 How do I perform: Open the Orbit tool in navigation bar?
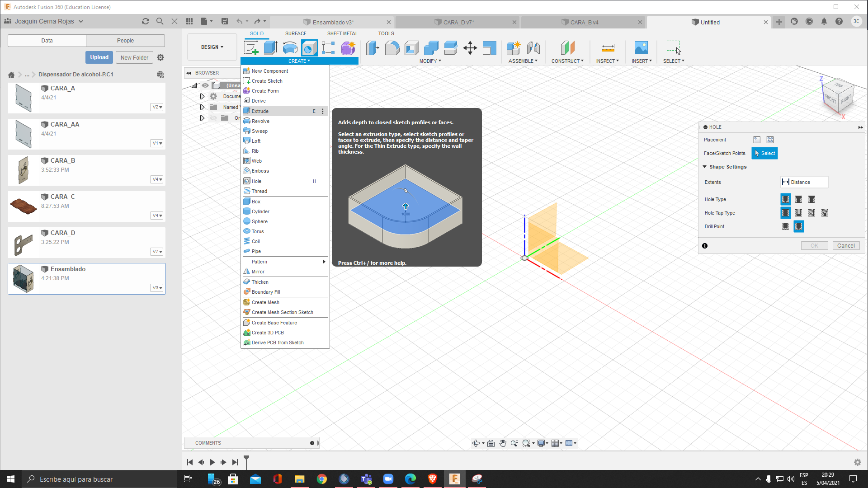(x=476, y=443)
